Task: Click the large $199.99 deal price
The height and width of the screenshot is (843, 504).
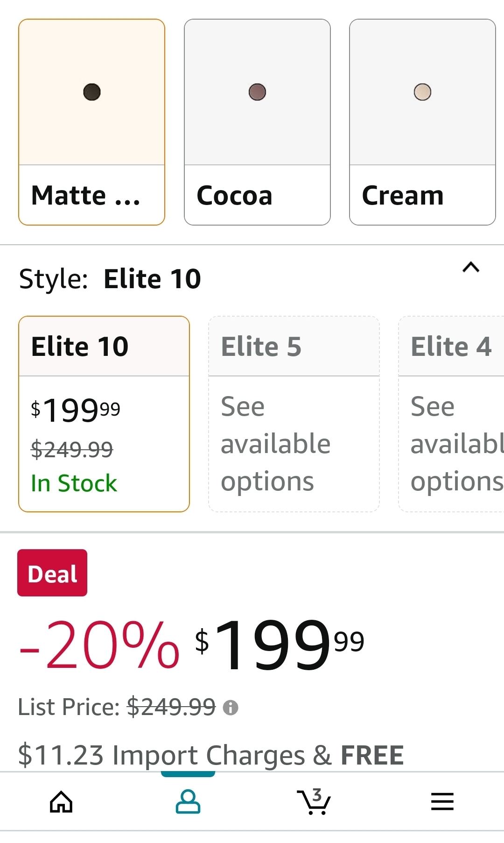Action: 279,645
